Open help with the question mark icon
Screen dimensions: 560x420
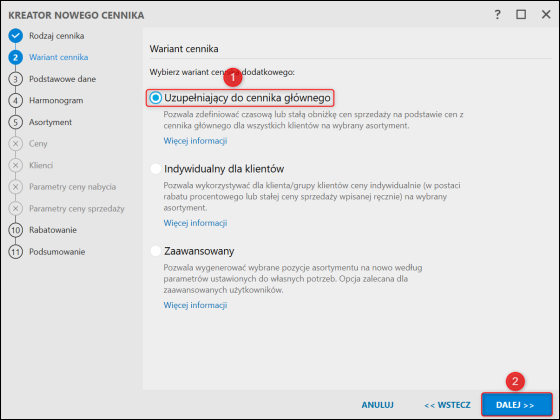[498, 15]
